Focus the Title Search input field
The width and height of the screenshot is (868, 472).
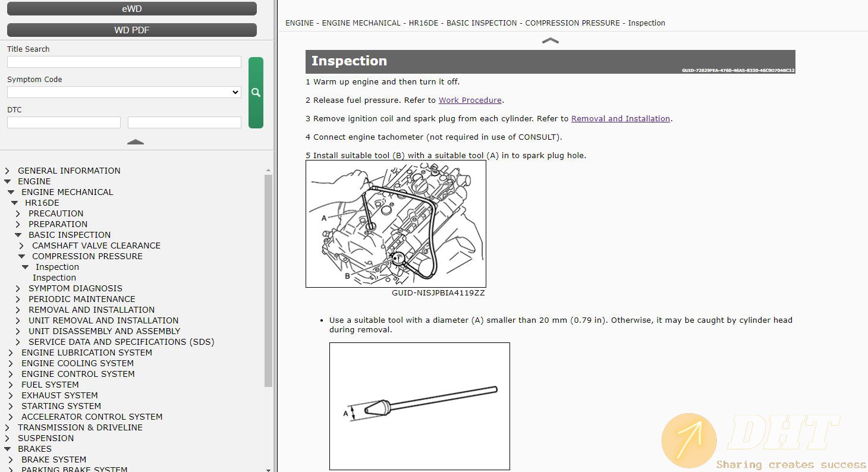click(124, 62)
